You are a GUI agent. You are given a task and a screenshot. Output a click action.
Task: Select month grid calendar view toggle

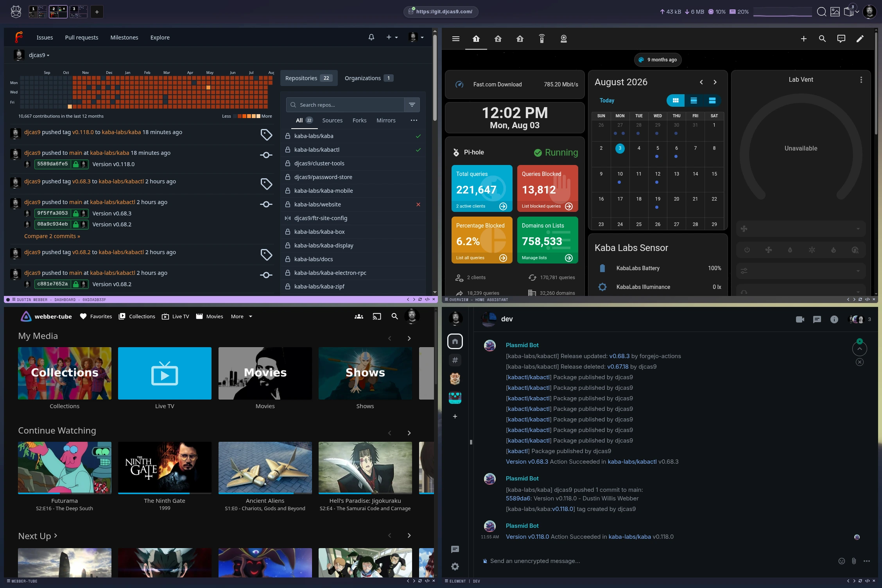675,100
